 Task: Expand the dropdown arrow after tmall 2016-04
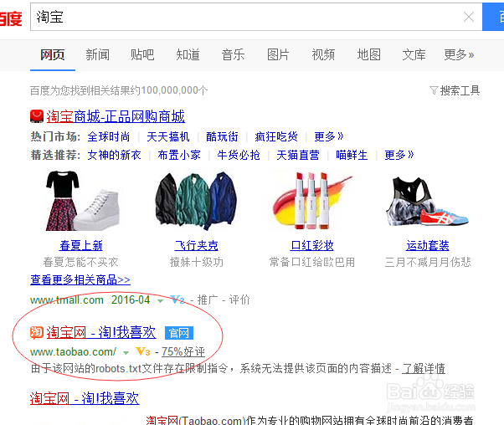click(160, 301)
